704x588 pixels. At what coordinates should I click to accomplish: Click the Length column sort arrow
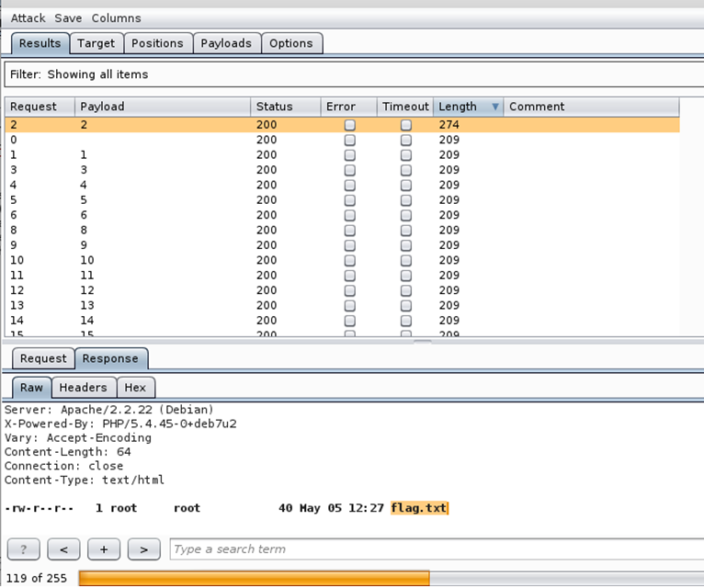tap(495, 107)
